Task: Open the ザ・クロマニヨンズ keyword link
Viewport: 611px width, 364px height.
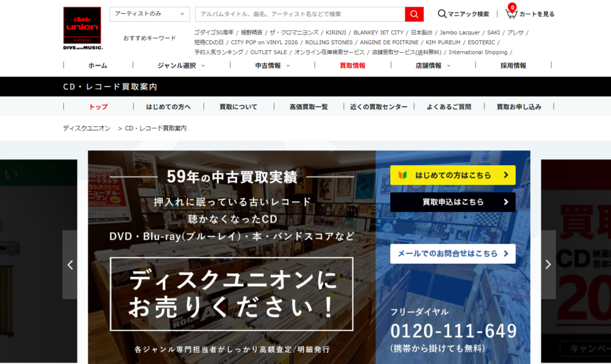Action: pos(294,32)
